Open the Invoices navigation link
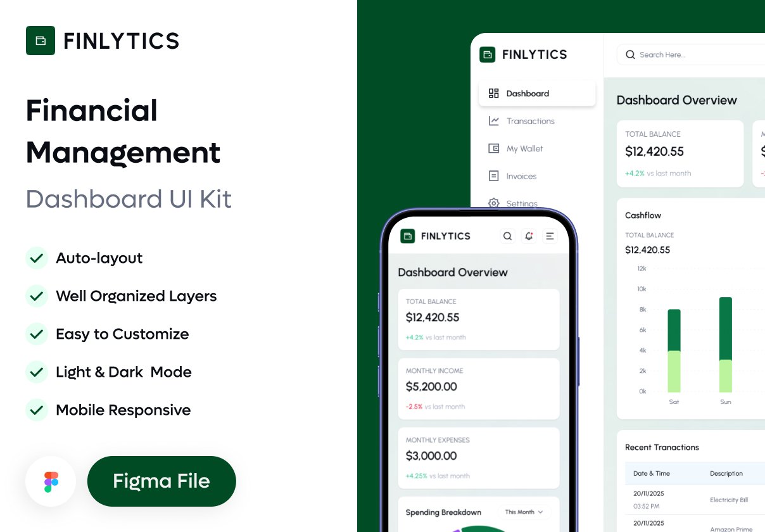 [x=522, y=176]
